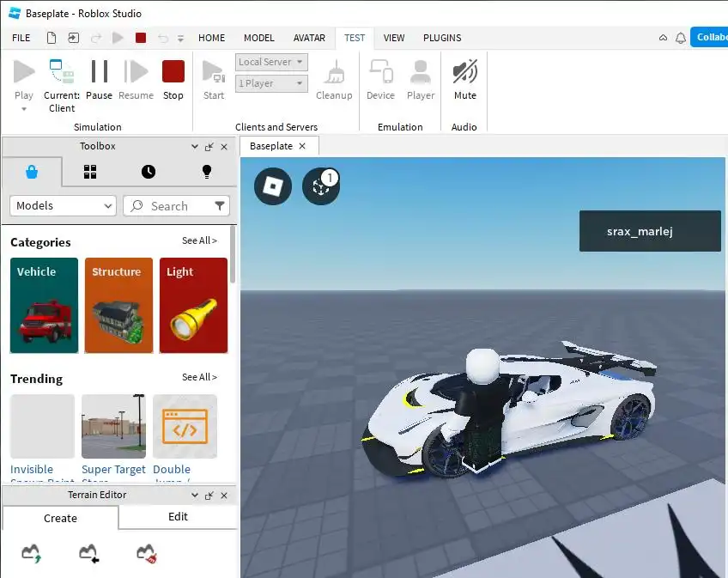
Task: Open Device emulation
Action: coord(380,80)
